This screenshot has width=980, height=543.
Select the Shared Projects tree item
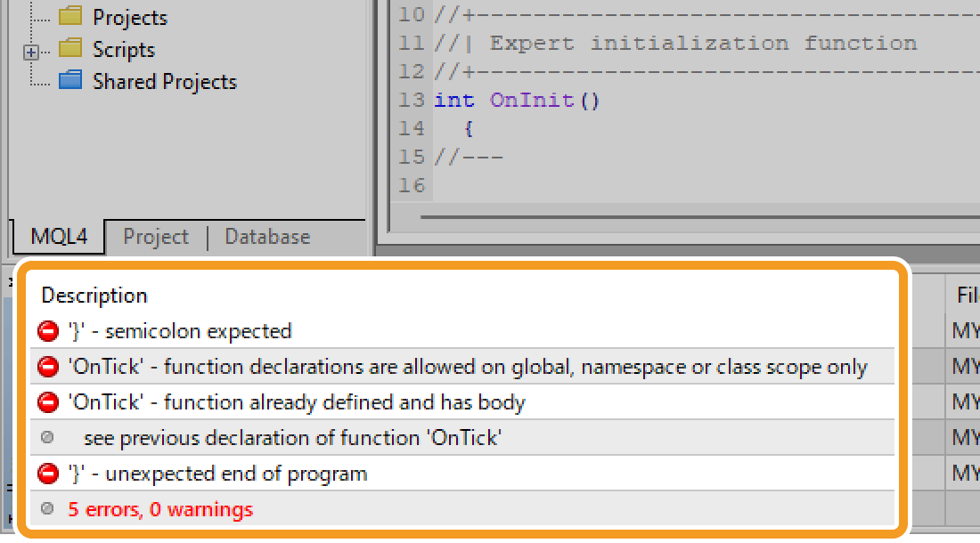(165, 81)
